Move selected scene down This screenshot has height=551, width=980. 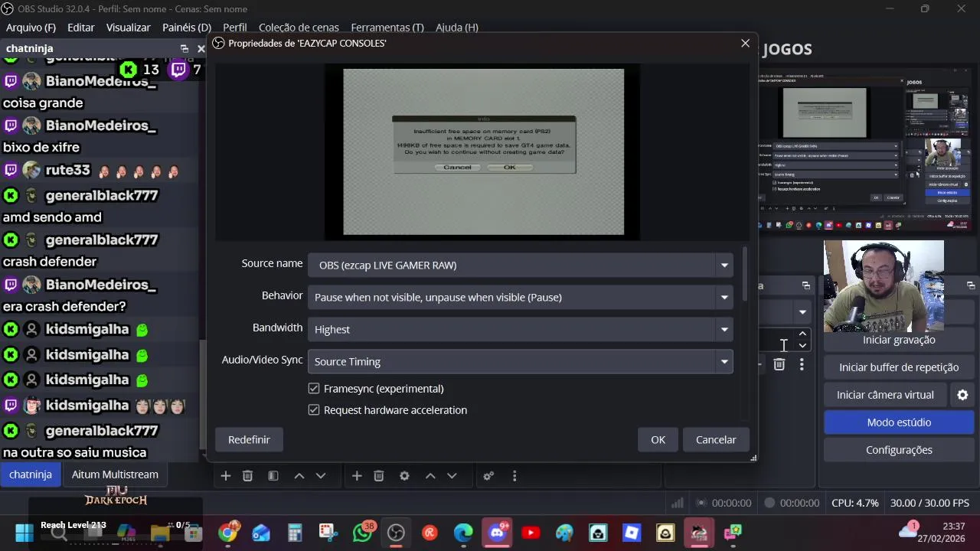click(321, 476)
